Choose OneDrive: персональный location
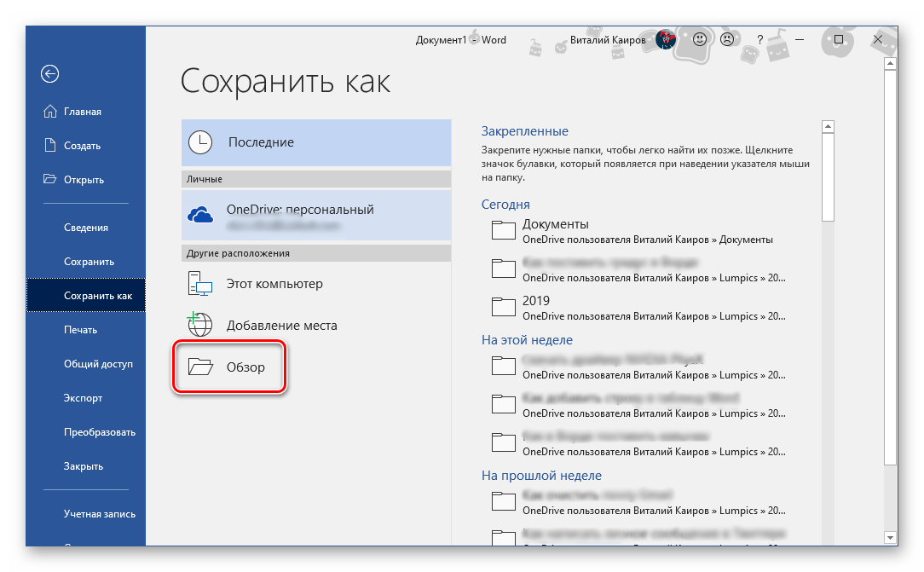 click(316, 216)
